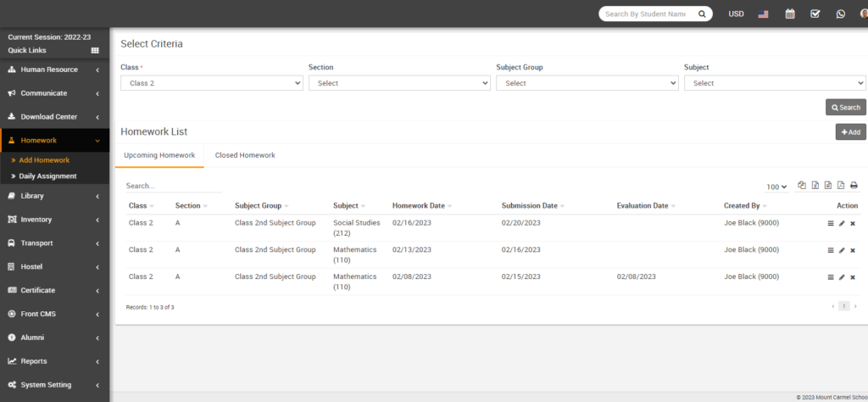Sort table by Homework Date column

point(422,205)
